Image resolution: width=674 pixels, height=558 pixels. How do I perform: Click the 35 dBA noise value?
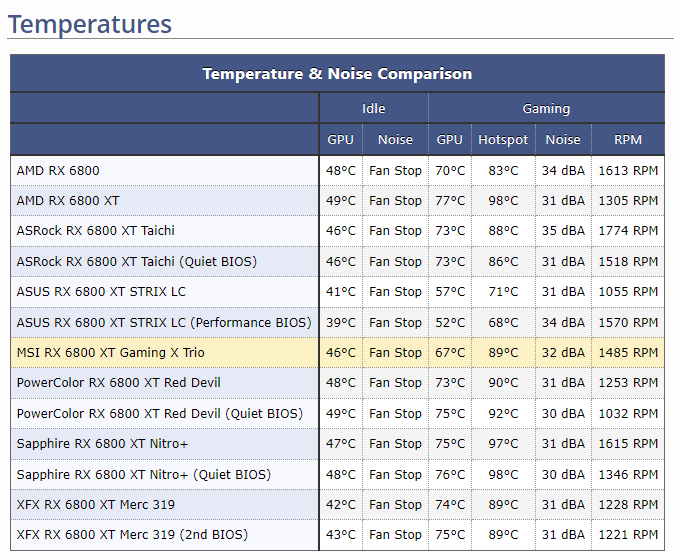pos(563,230)
